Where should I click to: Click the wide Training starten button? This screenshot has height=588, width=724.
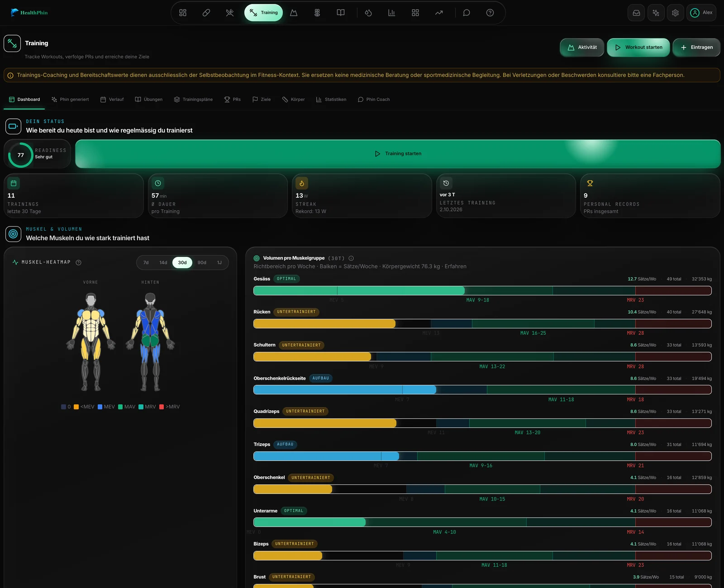398,154
